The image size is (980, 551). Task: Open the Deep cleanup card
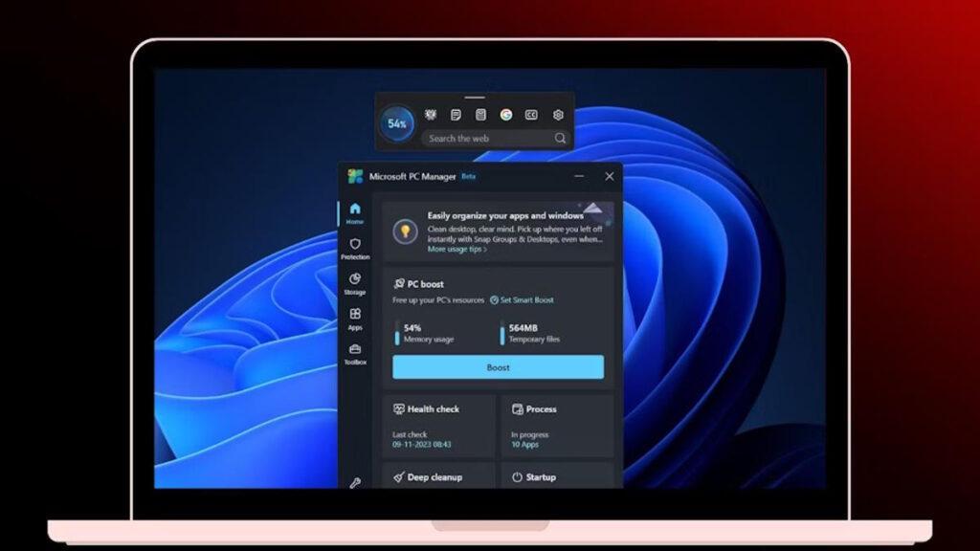point(438,476)
